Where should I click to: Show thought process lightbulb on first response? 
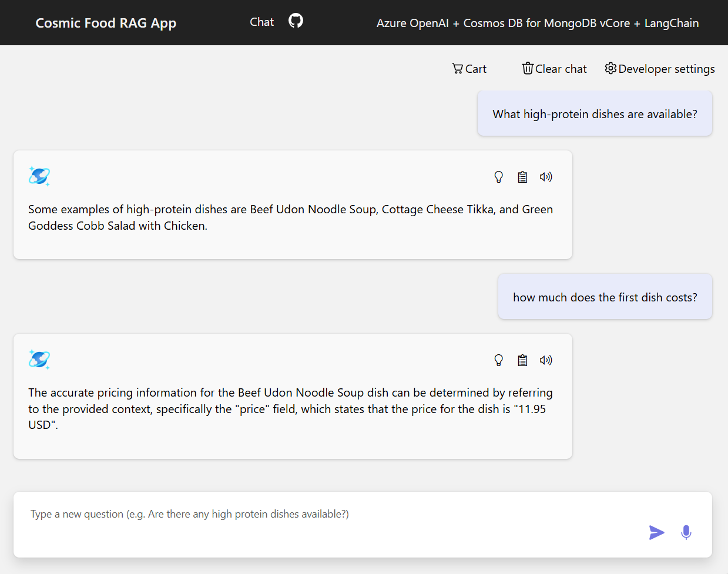point(498,176)
